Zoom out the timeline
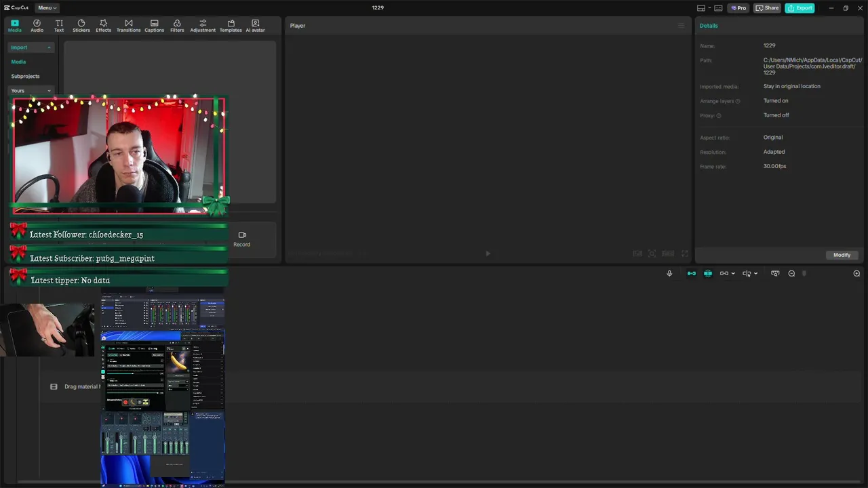868x488 pixels. point(791,273)
